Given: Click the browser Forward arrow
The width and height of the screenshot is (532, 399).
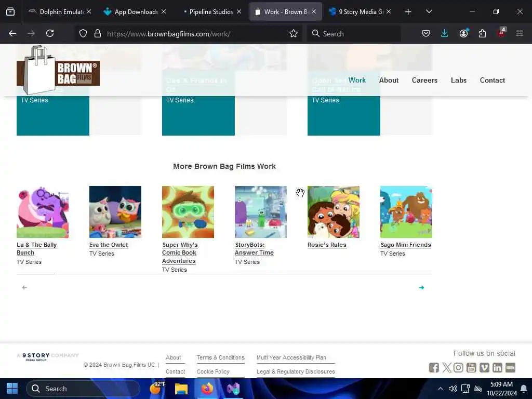Looking at the screenshot, I should [31, 33].
